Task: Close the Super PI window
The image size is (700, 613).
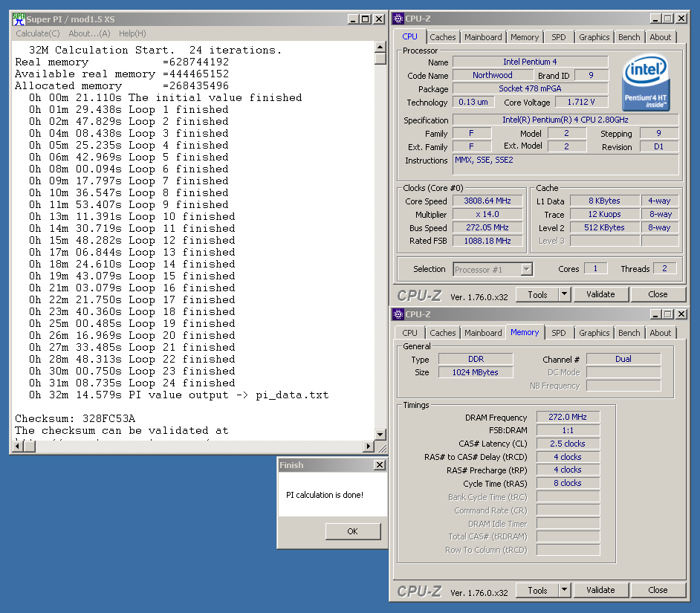Action: tap(379, 19)
